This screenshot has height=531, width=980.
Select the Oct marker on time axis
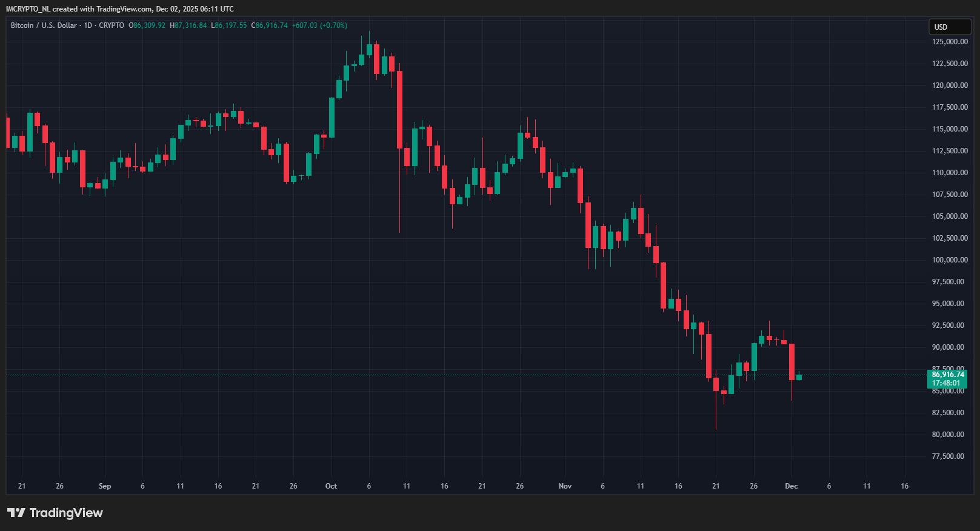pos(331,486)
